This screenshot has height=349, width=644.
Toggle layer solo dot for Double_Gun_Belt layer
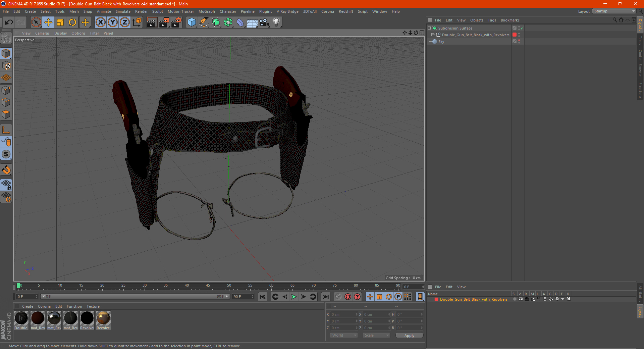515,299
